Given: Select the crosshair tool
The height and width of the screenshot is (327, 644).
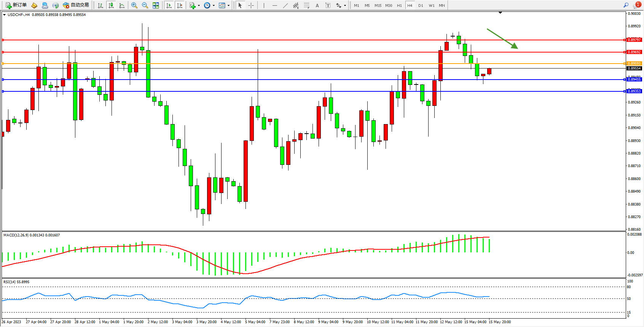Looking at the screenshot, I should pos(251,5).
